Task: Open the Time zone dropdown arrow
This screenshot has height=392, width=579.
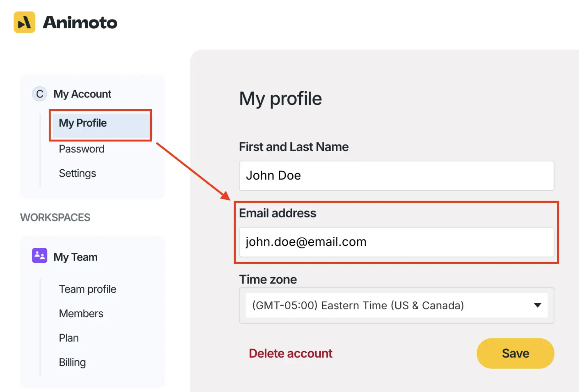Action: [537, 305]
